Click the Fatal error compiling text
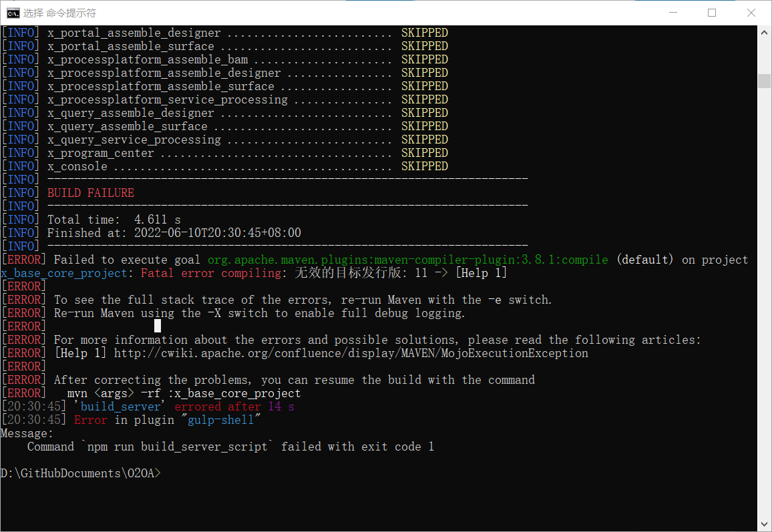This screenshot has height=532, width=772. [x=211, y=273]
